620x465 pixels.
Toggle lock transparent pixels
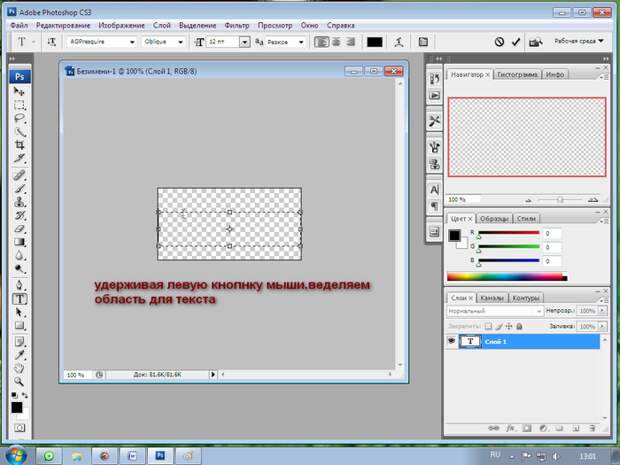click(x=488, y=326)
